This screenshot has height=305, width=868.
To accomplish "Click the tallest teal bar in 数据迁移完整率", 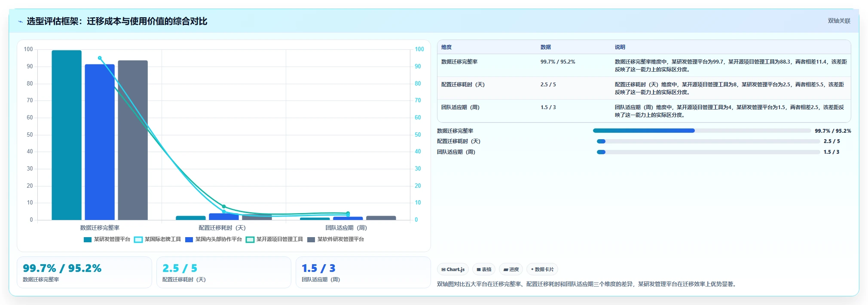I will (x=67, y=135).
